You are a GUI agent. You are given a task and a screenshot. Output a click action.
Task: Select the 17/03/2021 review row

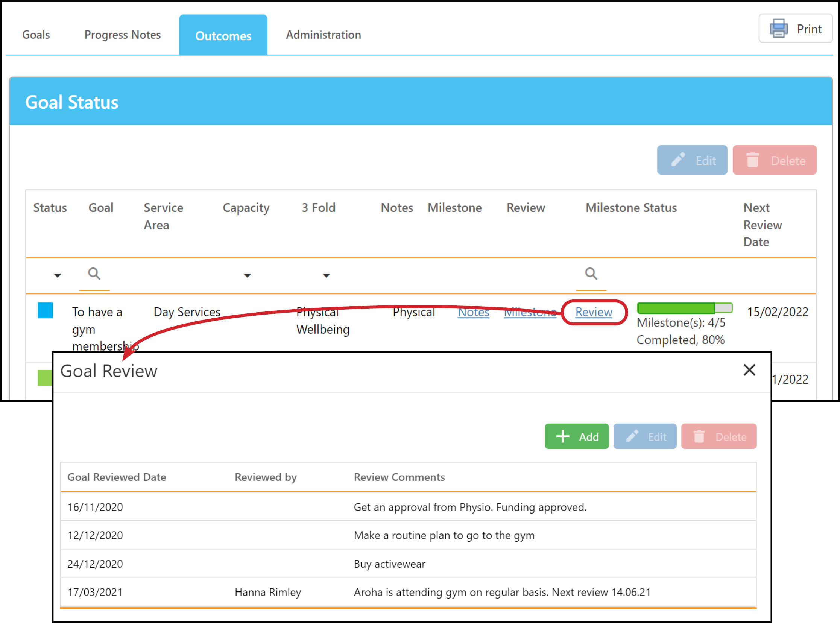tap(408, 592)
